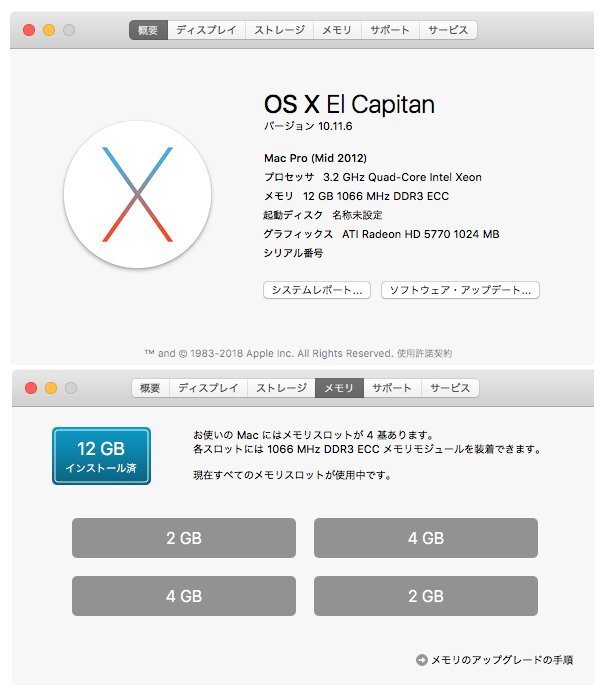Switch to the メモリ tab in the upper window
603x691 pixels.
(x=337, y=30)
